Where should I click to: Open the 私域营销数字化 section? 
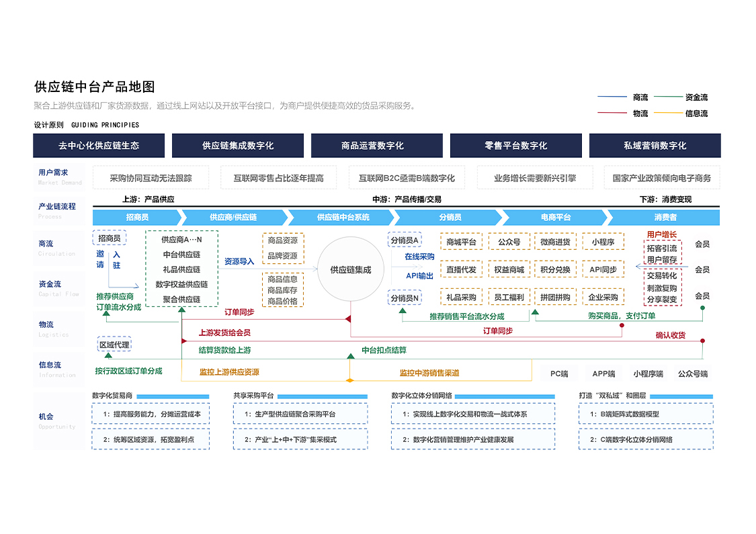click(x=655, y=145)
